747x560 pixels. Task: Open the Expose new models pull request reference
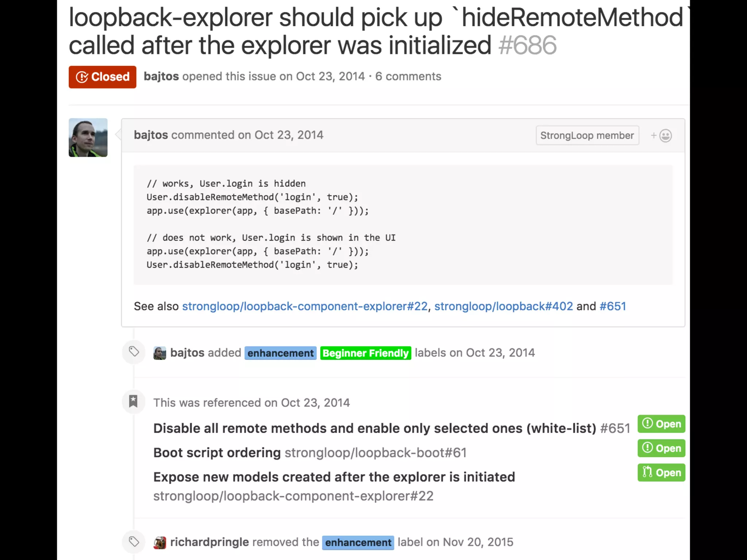point(334,477)
